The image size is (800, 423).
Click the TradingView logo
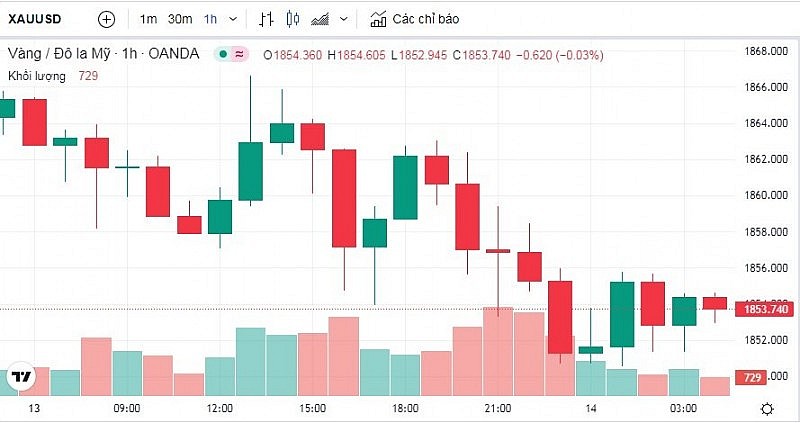[20, 377]
